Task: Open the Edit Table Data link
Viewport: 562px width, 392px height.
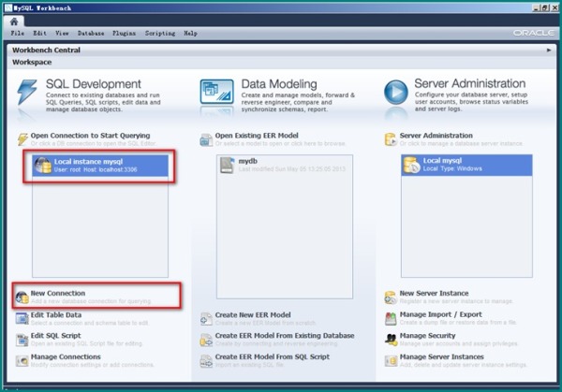Action: tap(56, 315)
